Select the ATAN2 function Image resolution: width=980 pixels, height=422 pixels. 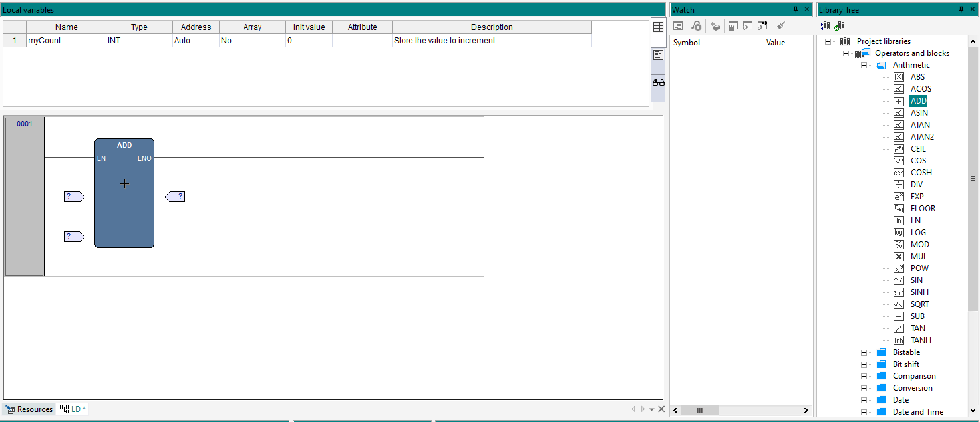click(922, 137)
